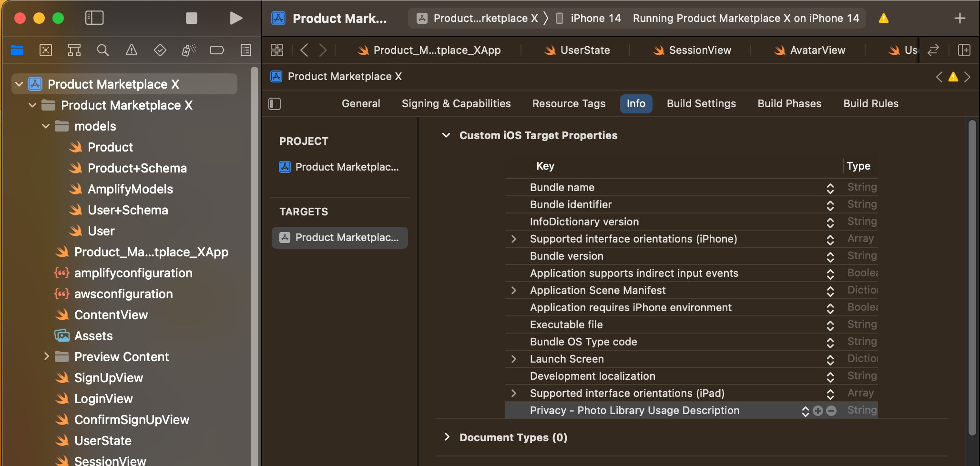Switch to Signing & Capabilities tab

pos(456,104)
